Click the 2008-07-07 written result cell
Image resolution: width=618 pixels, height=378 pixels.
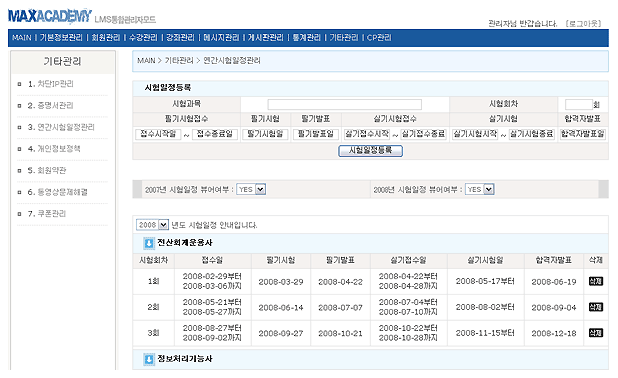(x=341, y=307)
